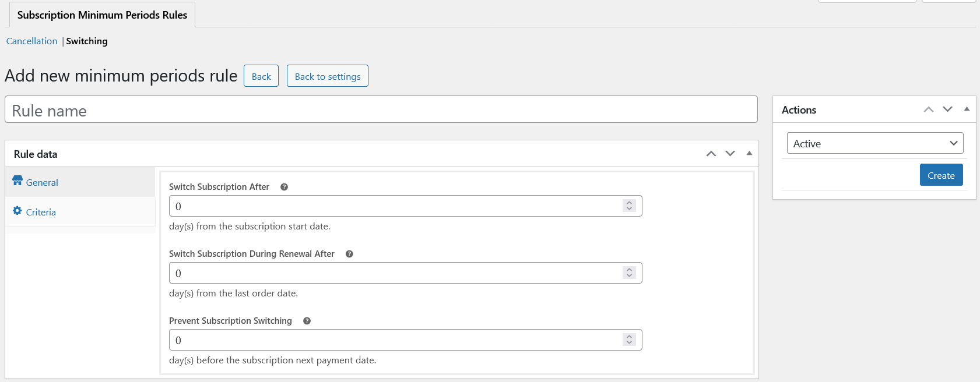Image resolution: width=980 pixels, height=382 pixels.
Task: Collapse the Rule data panel
Action: [749, 154]
